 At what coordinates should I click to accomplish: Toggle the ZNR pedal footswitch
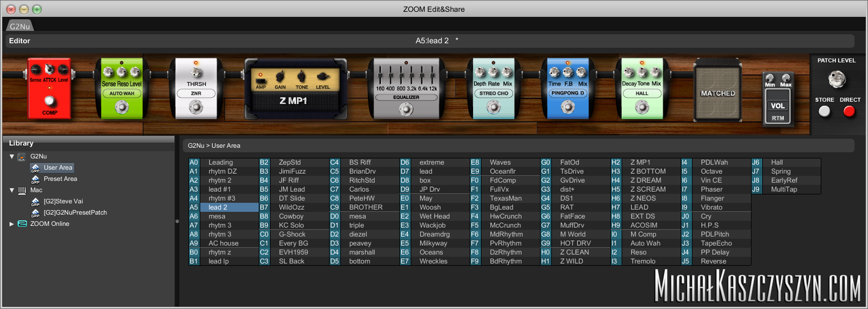click(x=195, y=106)
